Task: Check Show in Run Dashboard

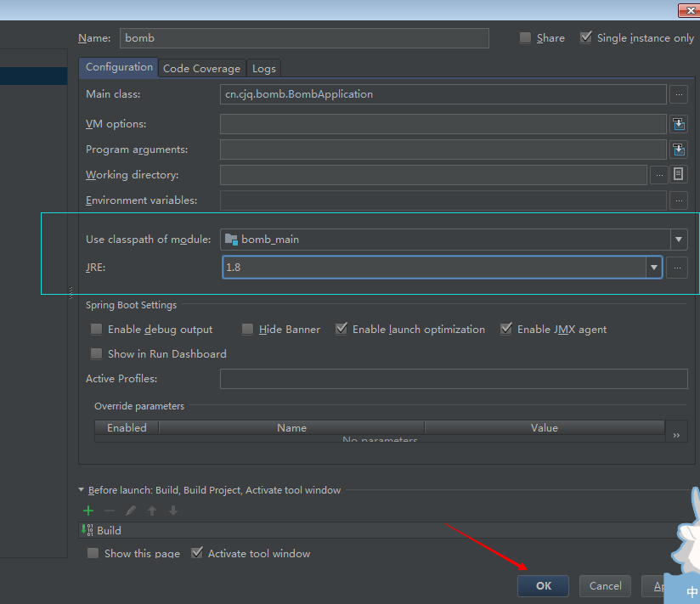Action: [x=96, y=354]
